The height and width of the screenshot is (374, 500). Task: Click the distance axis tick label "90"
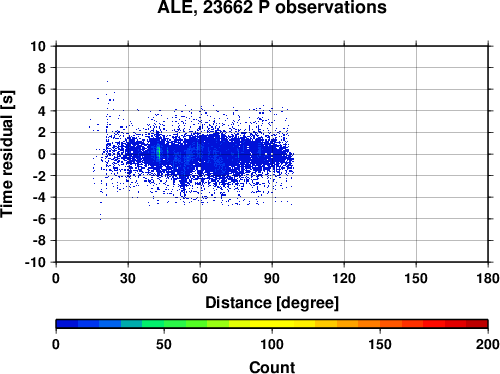click(x=272, y=278)
